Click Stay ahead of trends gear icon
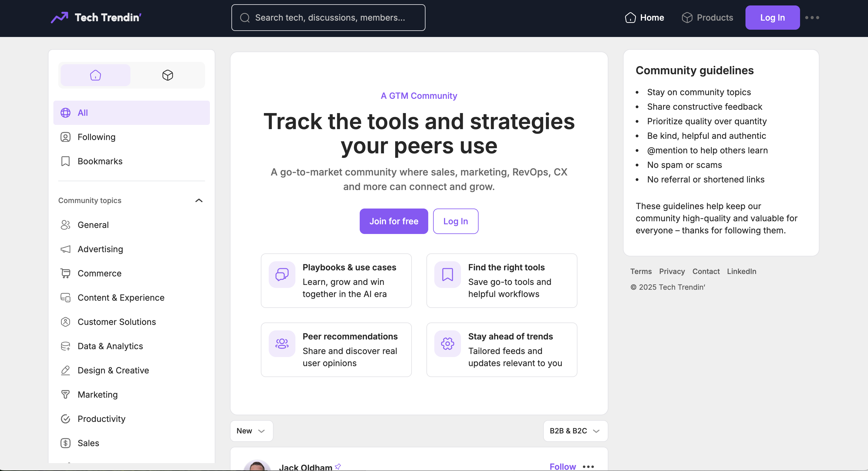868x471 pixels. [x=447, y=343]
